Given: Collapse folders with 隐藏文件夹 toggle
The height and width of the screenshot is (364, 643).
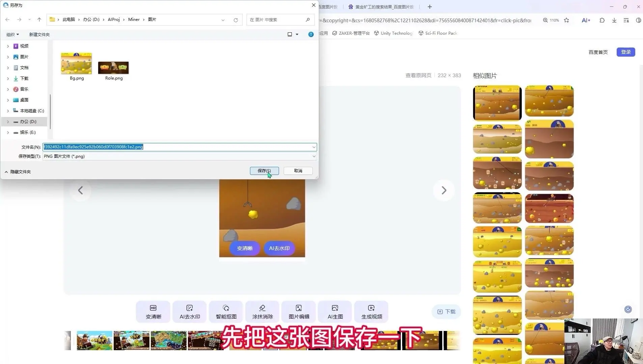Looking at the screenshot, I should tap(18, 172).
